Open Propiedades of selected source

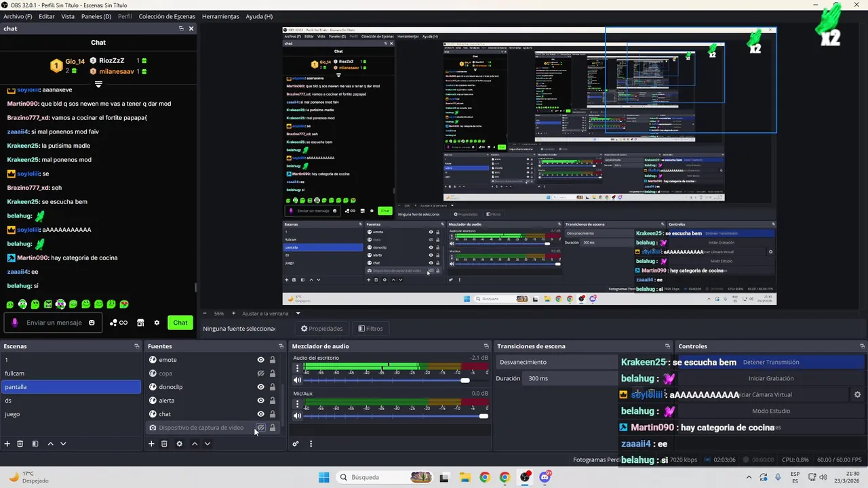[322, 329]
